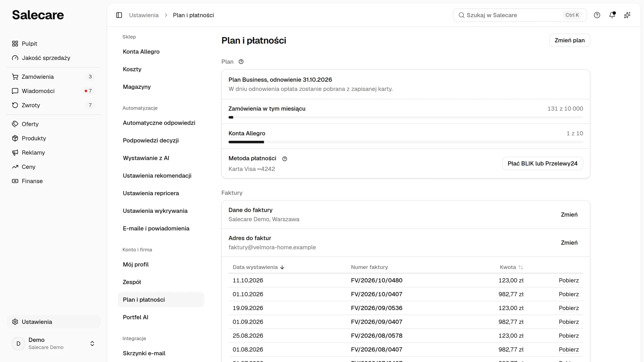This screenshot has height=362, width=644.
Task: Select Zespół in settings menu
Action: point(161,282)
